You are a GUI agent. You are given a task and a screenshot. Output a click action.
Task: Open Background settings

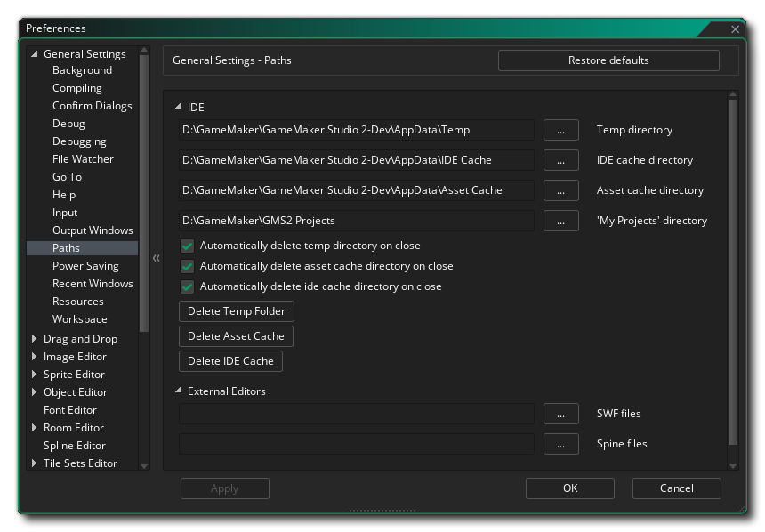point(83,70)
